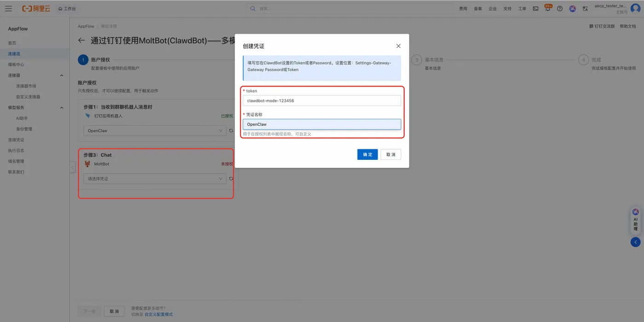This screenshot has width=644, height=322.
Task: Open the 企业 menu
Action: [x=493, y=9]
